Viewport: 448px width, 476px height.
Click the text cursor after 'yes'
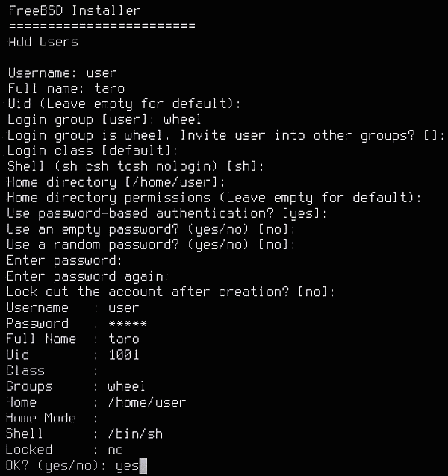point(143,466)
